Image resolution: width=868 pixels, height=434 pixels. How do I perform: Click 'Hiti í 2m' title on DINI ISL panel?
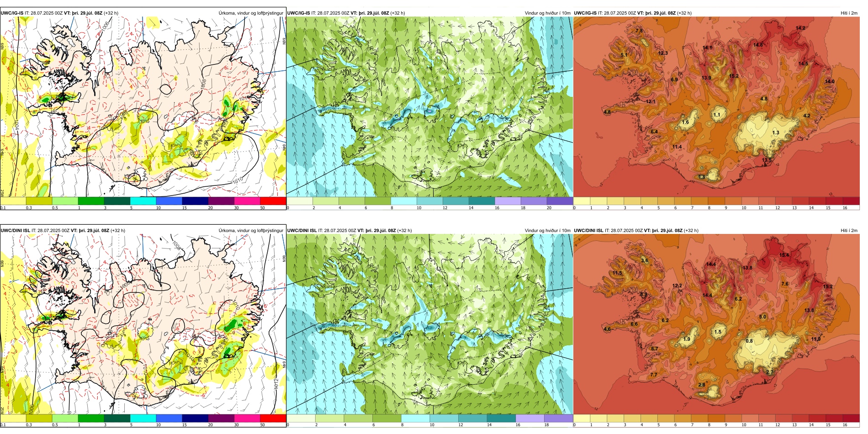click(849, 231)
